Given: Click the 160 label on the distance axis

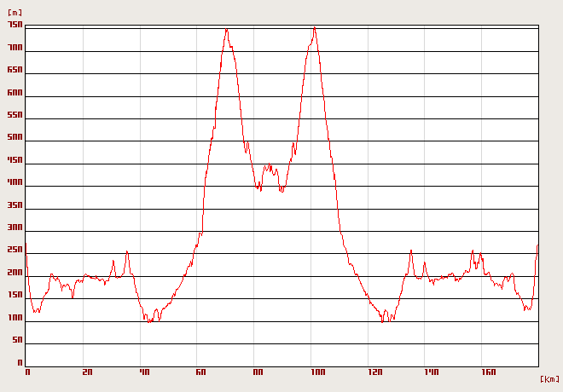Looking at the screenshot, I should (x=489, y=372).
